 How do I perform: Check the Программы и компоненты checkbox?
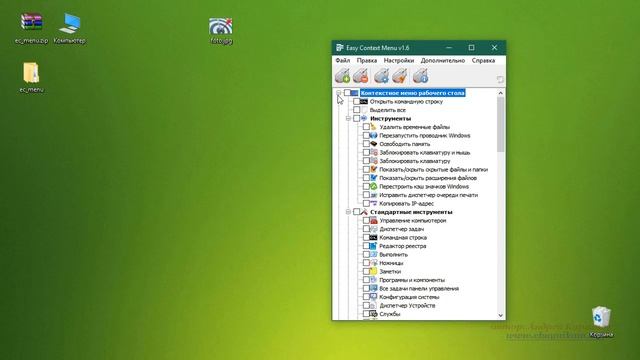click(366, 280)
